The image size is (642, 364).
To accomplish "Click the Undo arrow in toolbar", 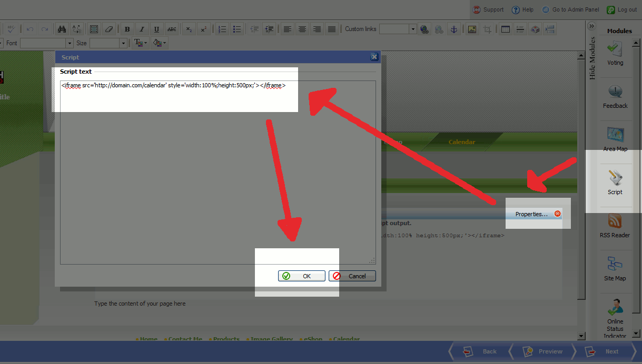I will pyautogui.click(x=30, y=29).
